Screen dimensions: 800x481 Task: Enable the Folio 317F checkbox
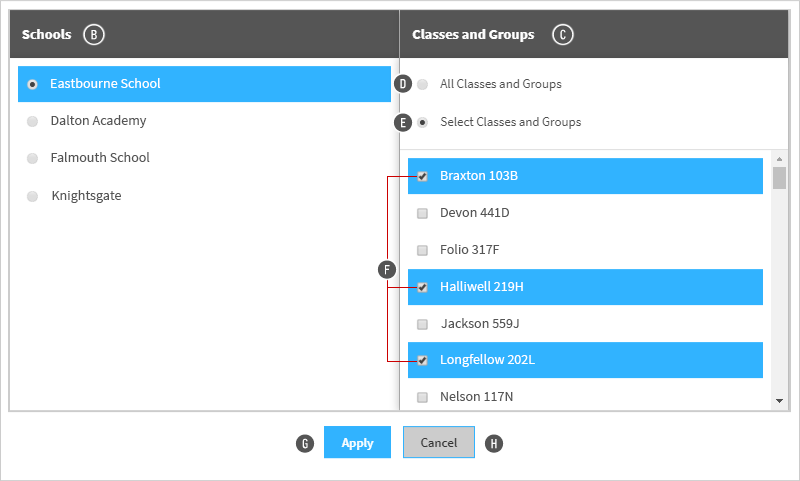coord(422,250)
